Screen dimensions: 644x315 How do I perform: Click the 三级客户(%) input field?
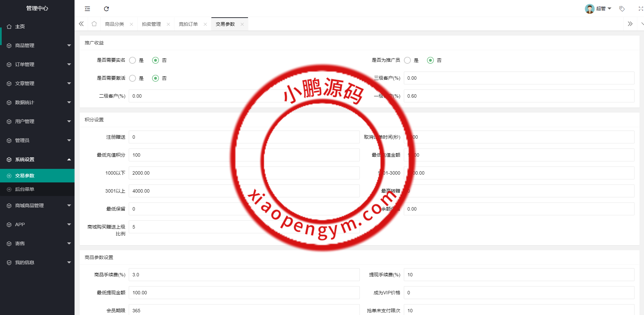519,78
